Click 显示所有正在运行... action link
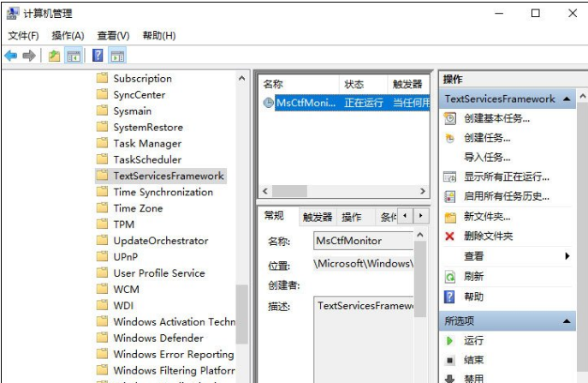Screen dimensions: 588x383 (x=507, y=177)
